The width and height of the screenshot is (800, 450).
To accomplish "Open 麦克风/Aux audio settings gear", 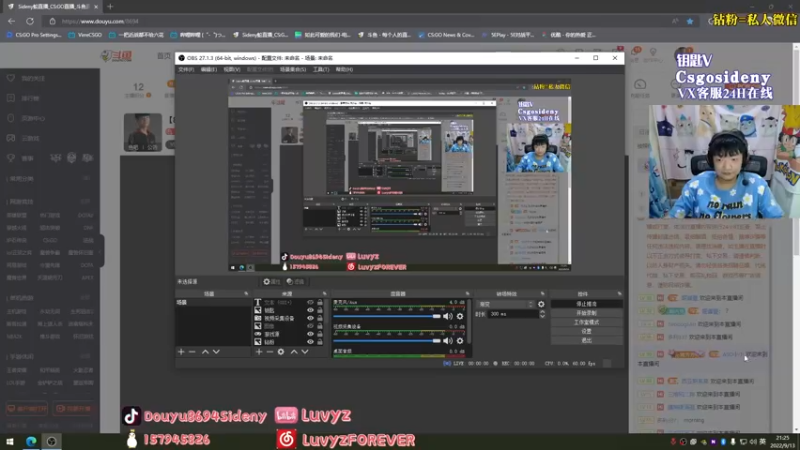I will 460,316.
